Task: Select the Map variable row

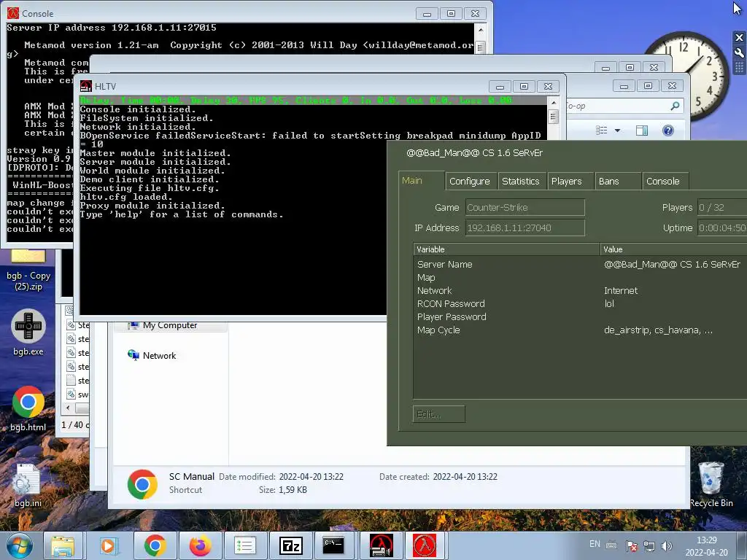Action: click(x=580, y=278)
